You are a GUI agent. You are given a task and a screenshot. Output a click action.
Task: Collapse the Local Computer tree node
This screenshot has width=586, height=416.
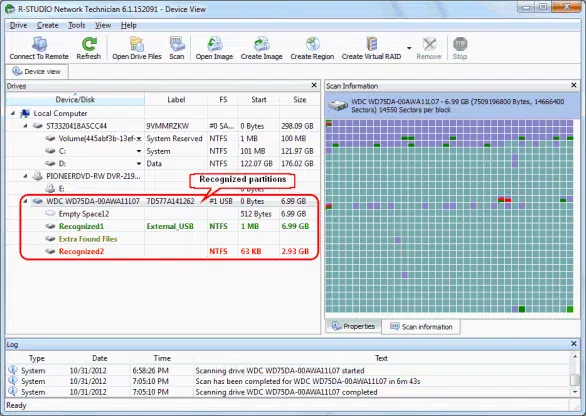[13, 113]
